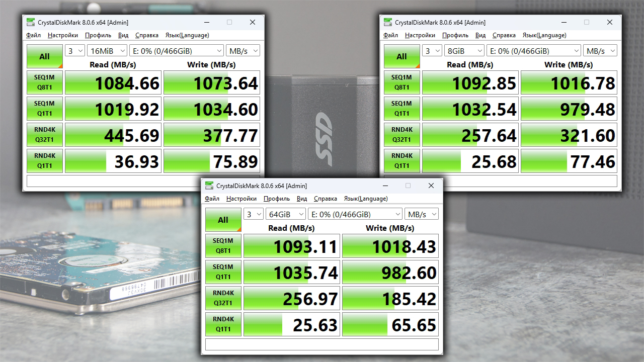The width and height of the screenshot is (644, 362).
Task: Start all tests with All button, 8GiB window
Action: pyautogui.click(x=402, y=56)
